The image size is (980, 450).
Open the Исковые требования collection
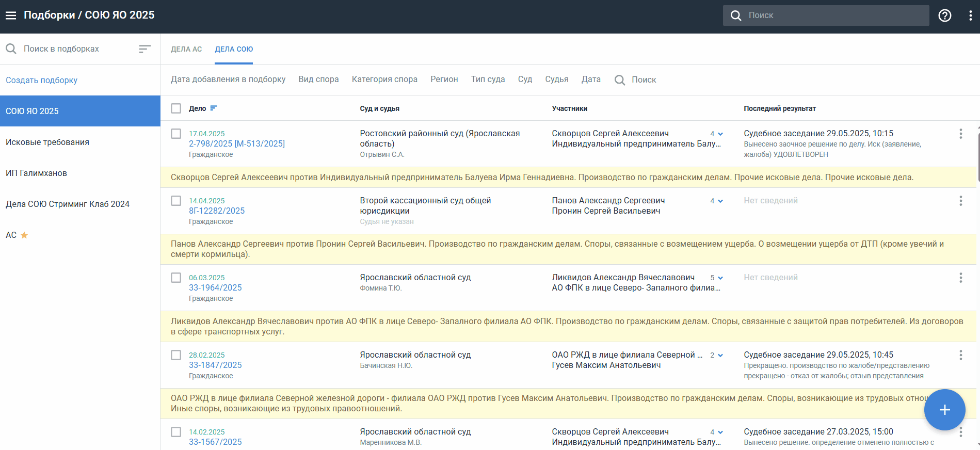click(x=47, y=142)
